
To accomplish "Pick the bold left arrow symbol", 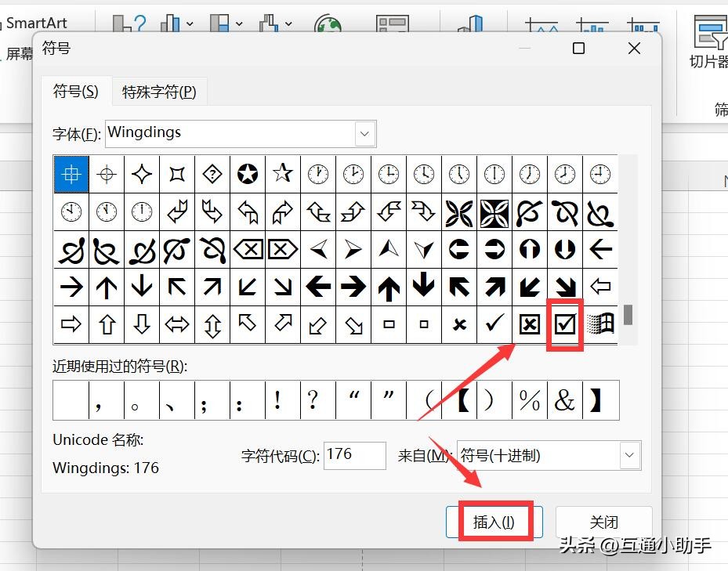I will tap(318, 287).
